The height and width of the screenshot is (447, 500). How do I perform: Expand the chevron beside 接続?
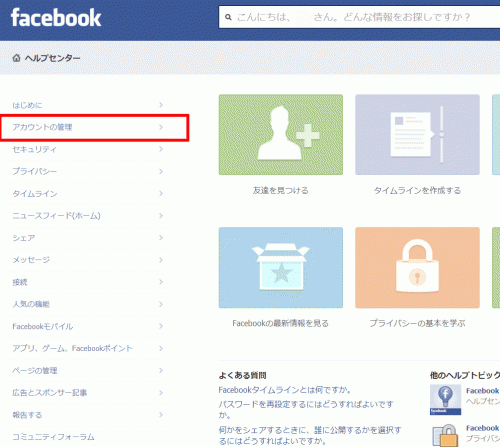tap(161, 282)
